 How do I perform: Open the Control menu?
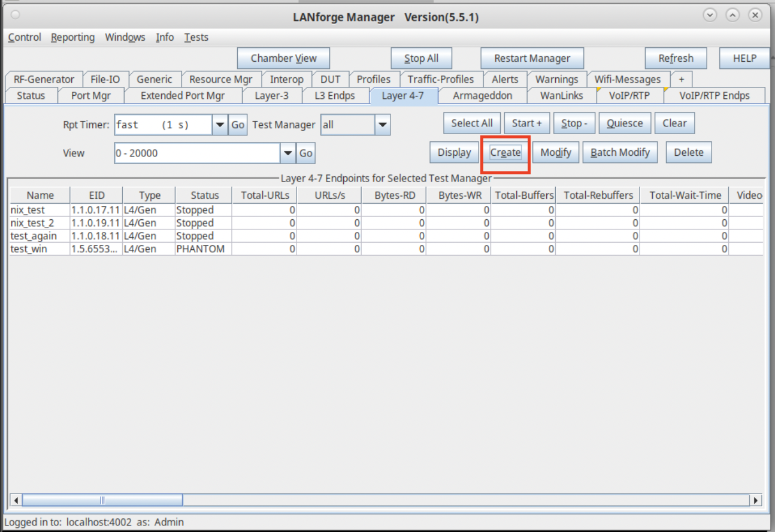25,37
